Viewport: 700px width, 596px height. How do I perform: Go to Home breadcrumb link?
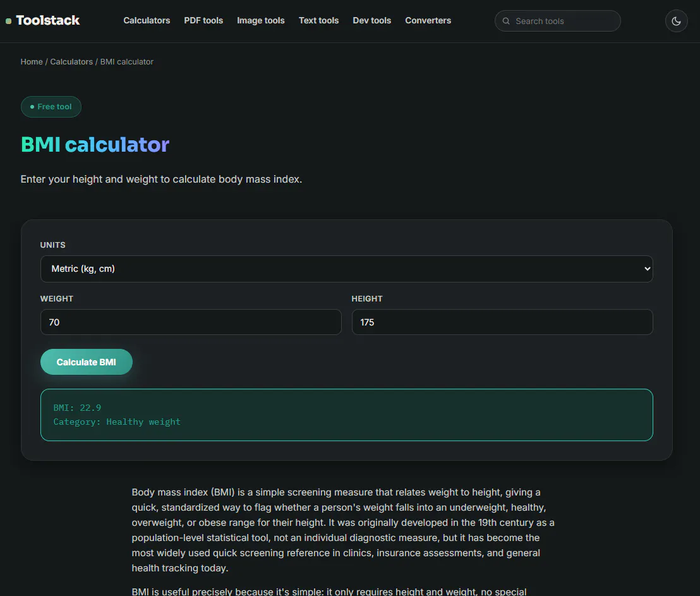pyautogui.click(x=31, y=62)
